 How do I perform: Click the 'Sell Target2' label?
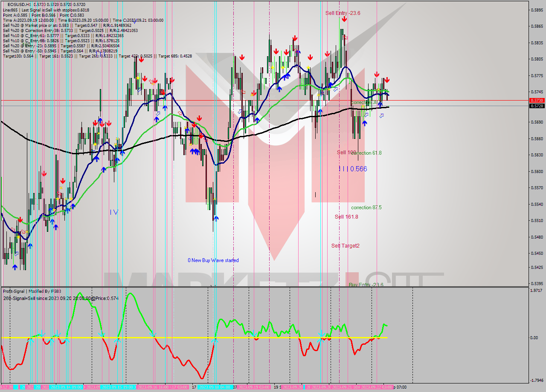[x=346, y=246]
